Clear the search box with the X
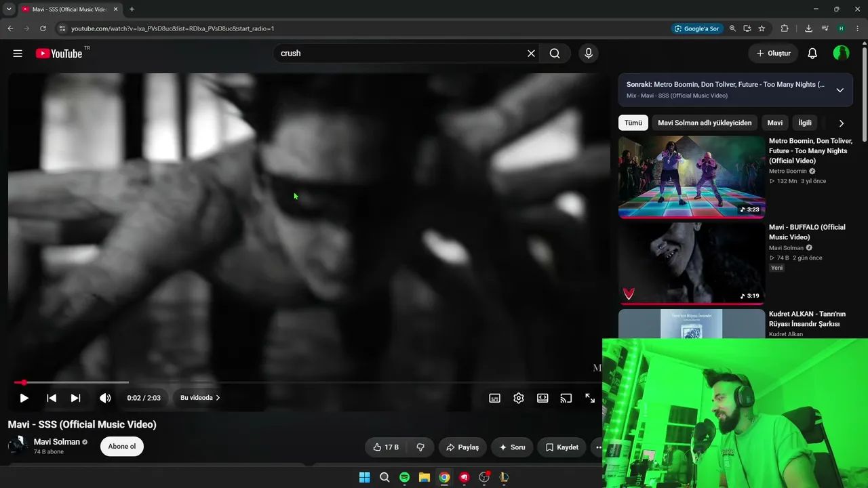The height and width of the screenshot is (488, 868). 531,54
